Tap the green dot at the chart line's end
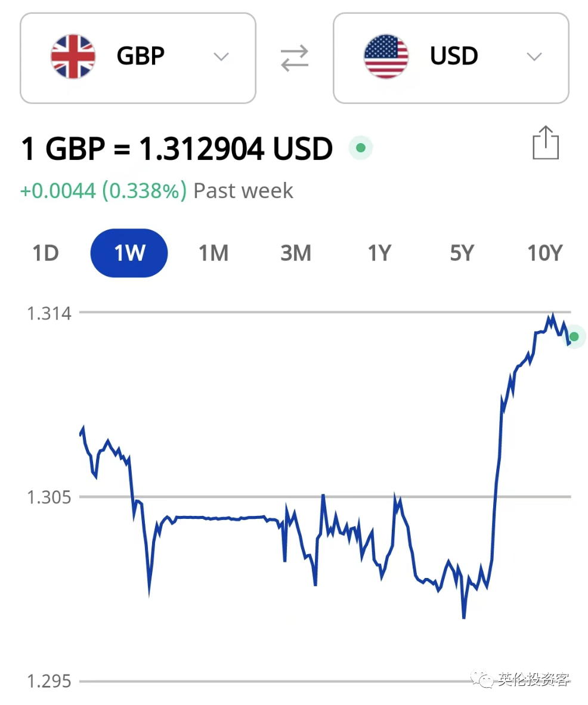The height and width of the screenshot is (705, 588). pos(574,337)
